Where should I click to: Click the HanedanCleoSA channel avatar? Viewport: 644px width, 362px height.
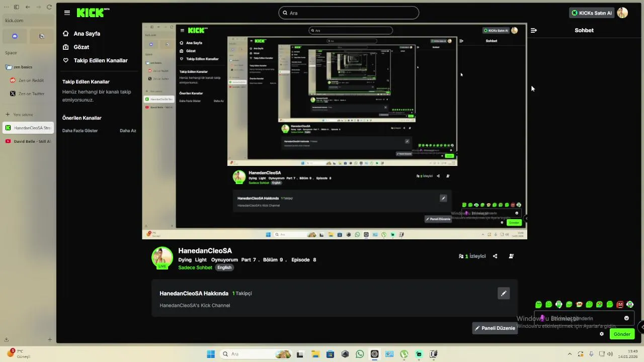coord(162,257)
